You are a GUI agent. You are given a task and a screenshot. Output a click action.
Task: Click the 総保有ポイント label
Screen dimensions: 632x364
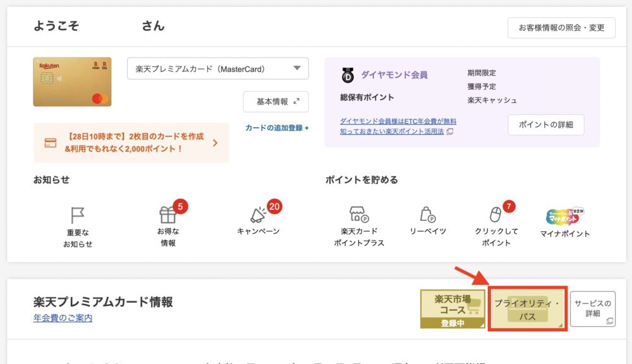coord(367,97)
